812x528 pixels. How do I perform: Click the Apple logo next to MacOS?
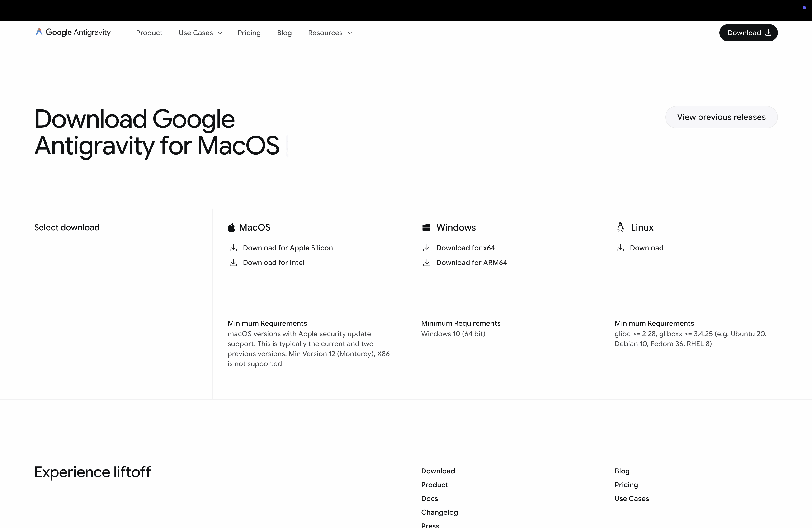(x=231, y=227)
